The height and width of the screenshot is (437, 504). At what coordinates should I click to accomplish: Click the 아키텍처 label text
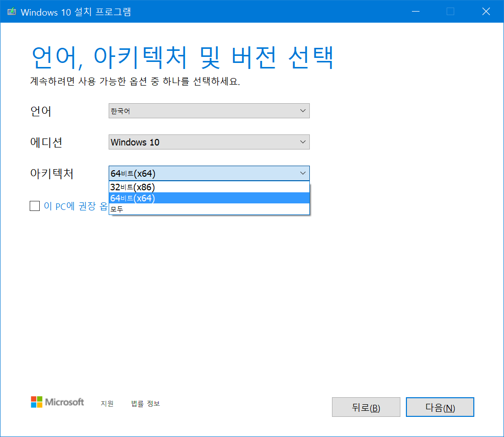coord(52,174)
